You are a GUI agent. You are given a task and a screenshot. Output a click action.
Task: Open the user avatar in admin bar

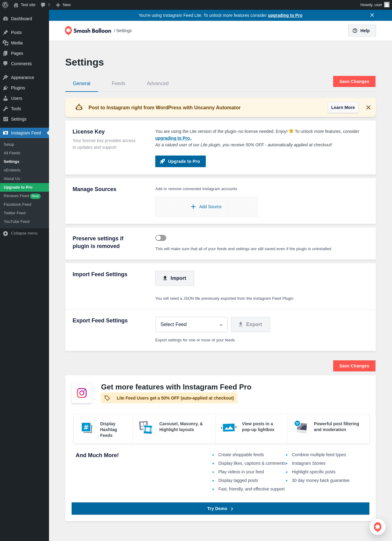tap(387, 5)
